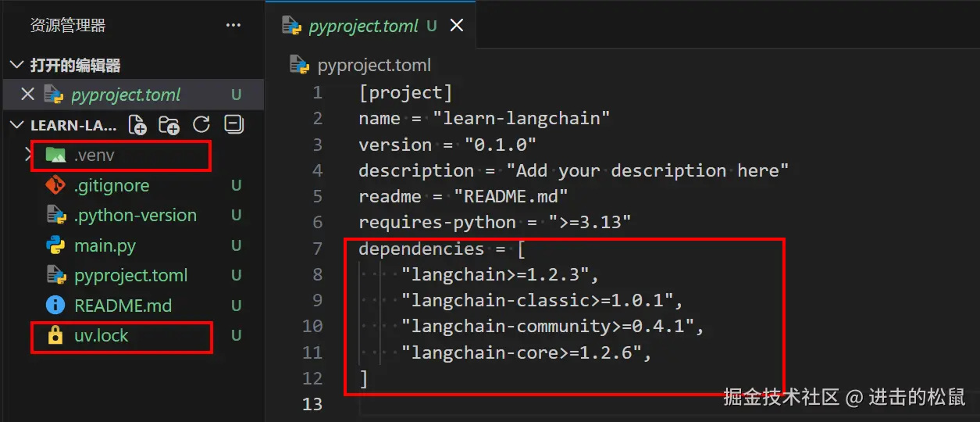Click the U status badge beside uv.lock
The width and height of the screenshot is (980, 422).
(236, 336)
